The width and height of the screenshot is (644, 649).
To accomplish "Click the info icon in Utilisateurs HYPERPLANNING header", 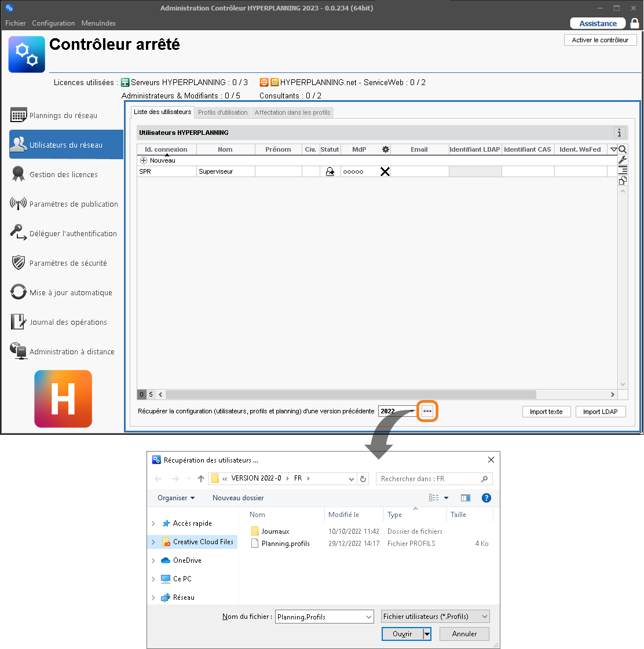I will tap(619, 133).
